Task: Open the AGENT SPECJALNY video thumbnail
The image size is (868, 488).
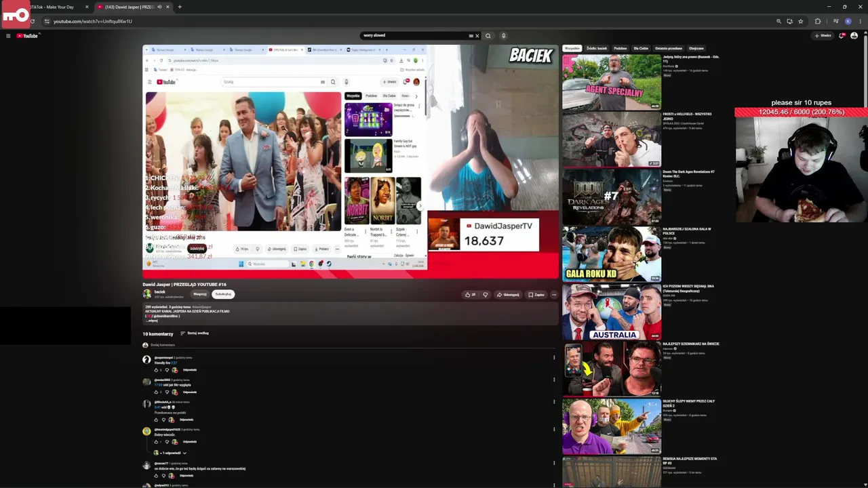Action: tap(612, 82)
